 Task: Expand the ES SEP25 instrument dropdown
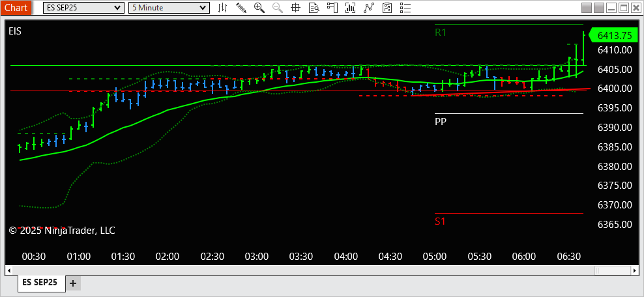coord(83,7)
